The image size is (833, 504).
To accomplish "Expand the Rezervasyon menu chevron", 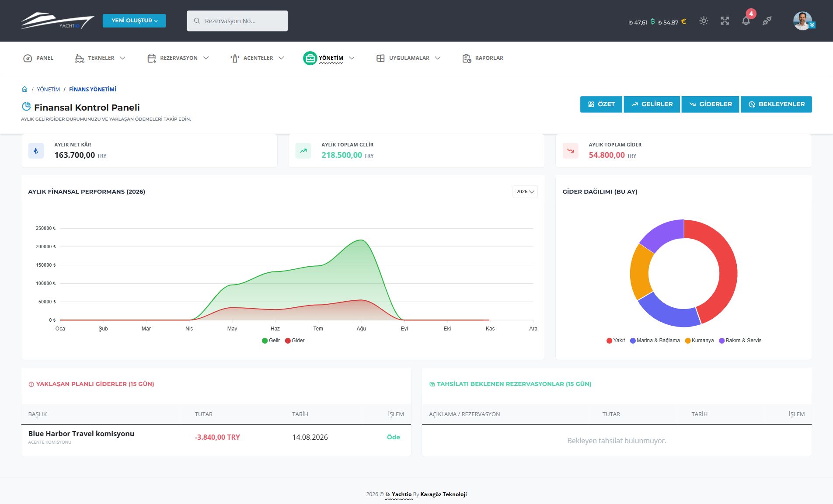I will click(206, 58).
